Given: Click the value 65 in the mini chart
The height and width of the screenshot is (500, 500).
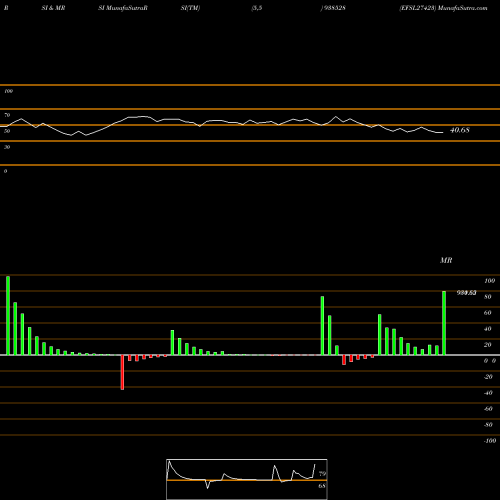Looking at the screenshot, I should pyautogui.click(x=322, y=486).
